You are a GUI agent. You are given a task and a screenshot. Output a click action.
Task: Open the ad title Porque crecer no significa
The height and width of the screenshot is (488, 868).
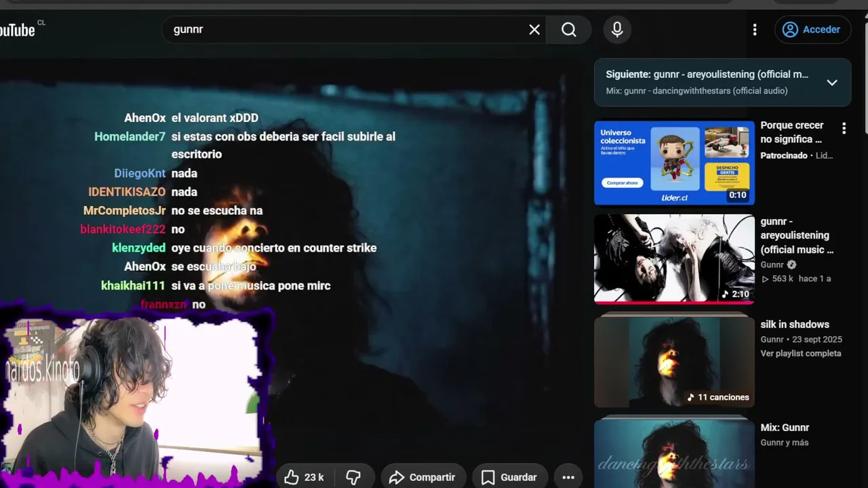point(792,132)
